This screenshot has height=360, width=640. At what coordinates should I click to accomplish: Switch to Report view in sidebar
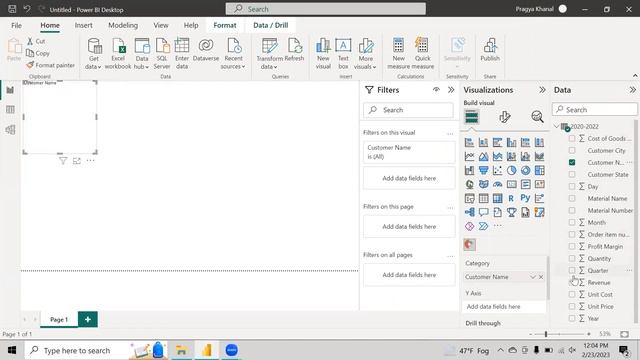pyautogui.click(x=10, y=90)
